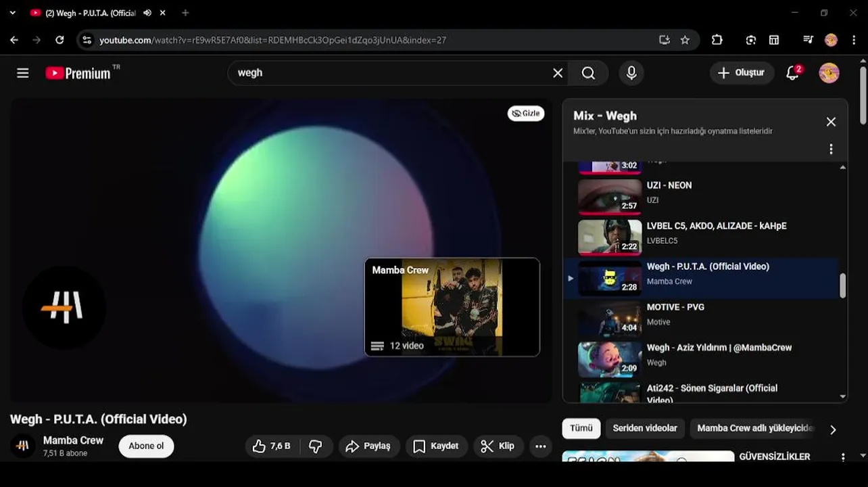
Task: Save the video using Kaydet
Action: click(436, 446)
